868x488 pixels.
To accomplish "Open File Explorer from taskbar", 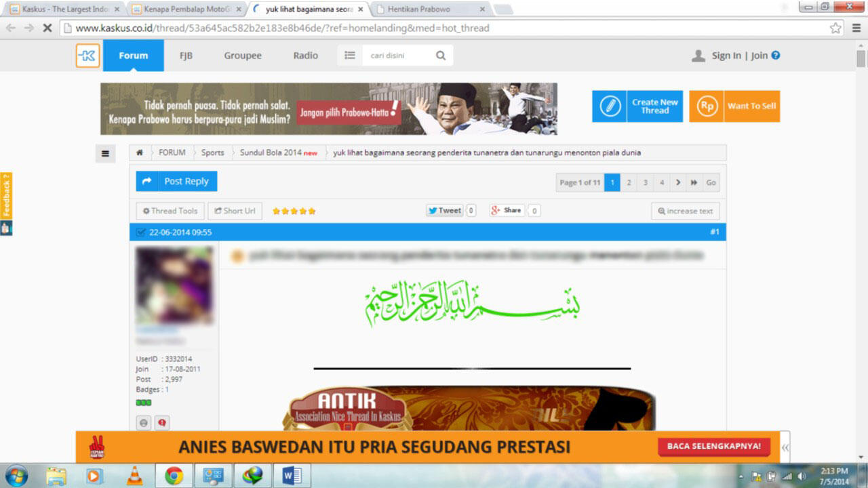I will click(x=56, y=476).
